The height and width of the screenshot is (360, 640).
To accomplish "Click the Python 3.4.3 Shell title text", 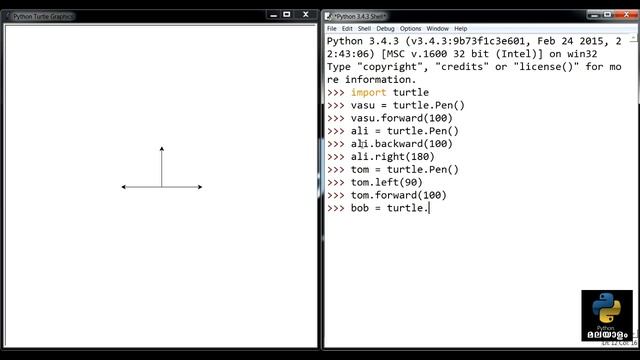I will click(x=360, y=16).
